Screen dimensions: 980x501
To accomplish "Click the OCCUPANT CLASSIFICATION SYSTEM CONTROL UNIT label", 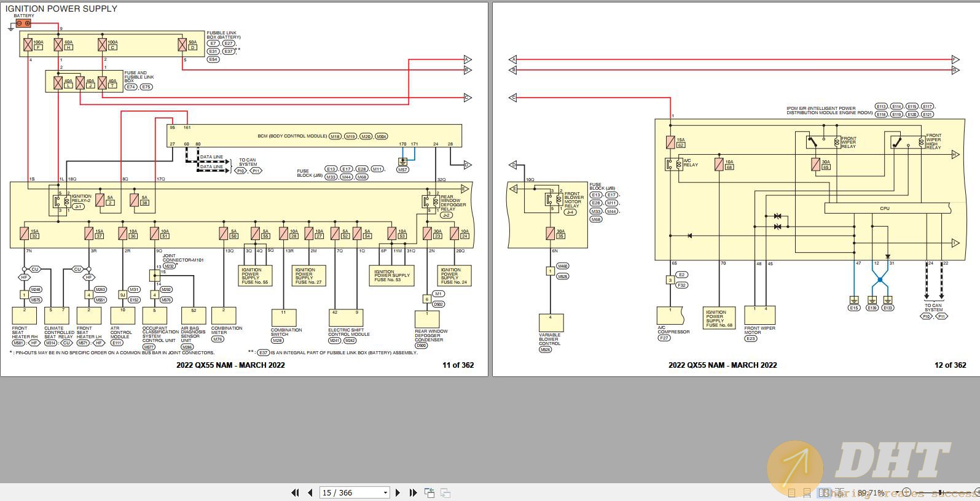I will (160, 335).
